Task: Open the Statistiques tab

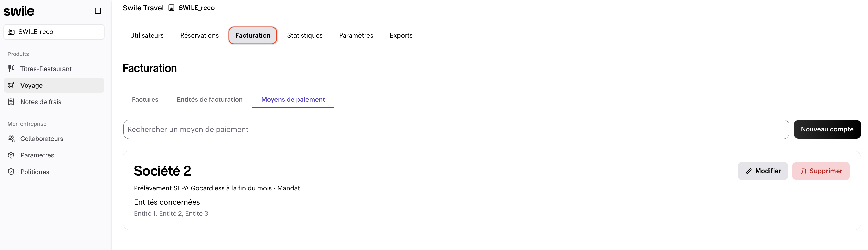Action: (305, 35)
